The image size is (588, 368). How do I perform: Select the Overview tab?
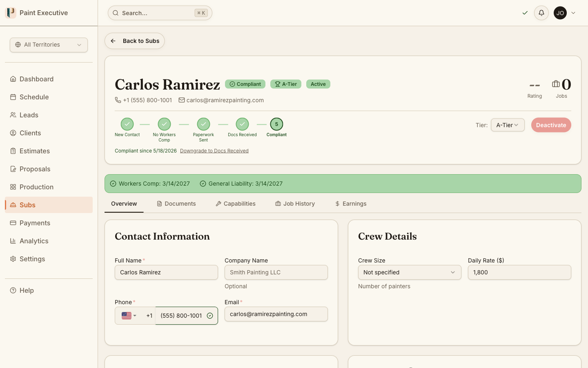124,204
